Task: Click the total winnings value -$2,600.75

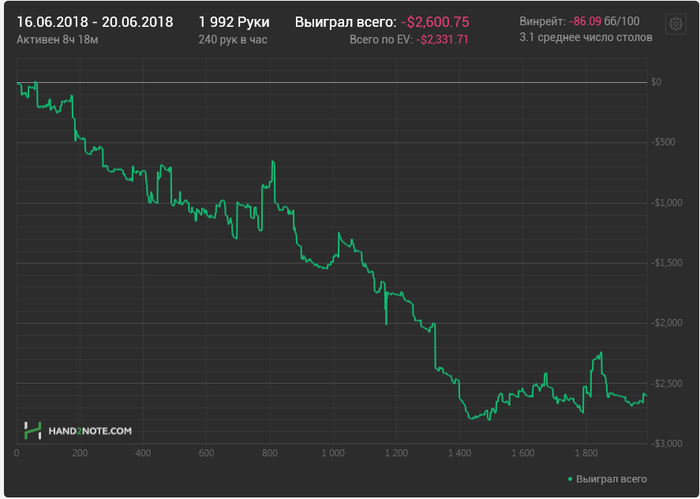Action: tap(435, 22)
